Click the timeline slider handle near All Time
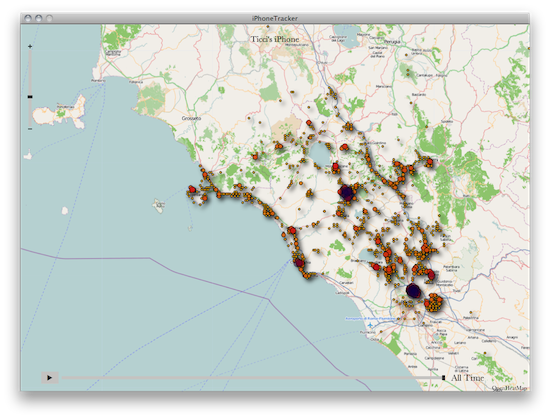 click(x=443, y=378)
